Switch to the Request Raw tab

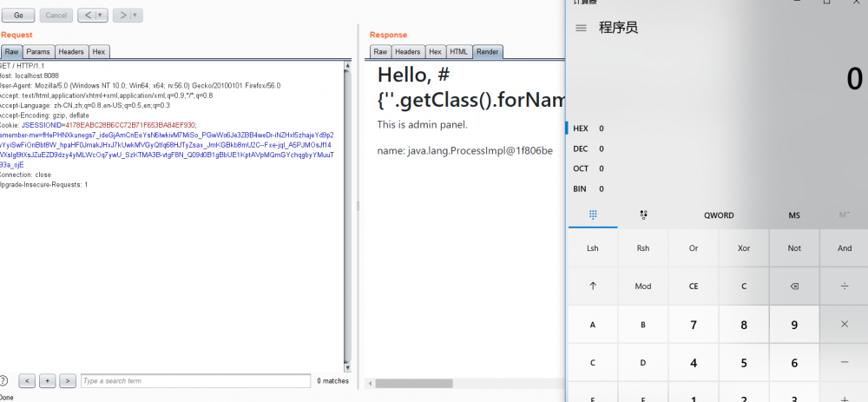click(11, 51)
